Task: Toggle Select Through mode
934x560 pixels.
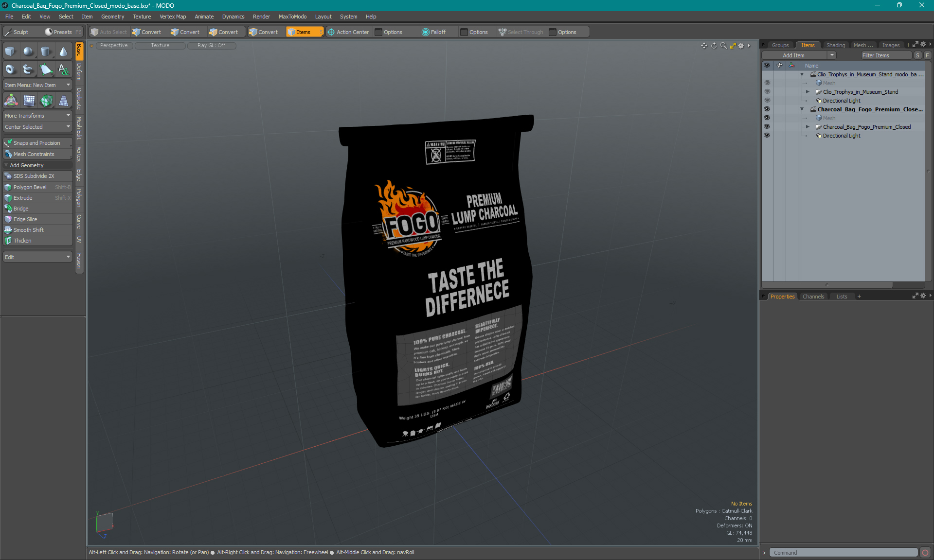Action: click(521, 32)
